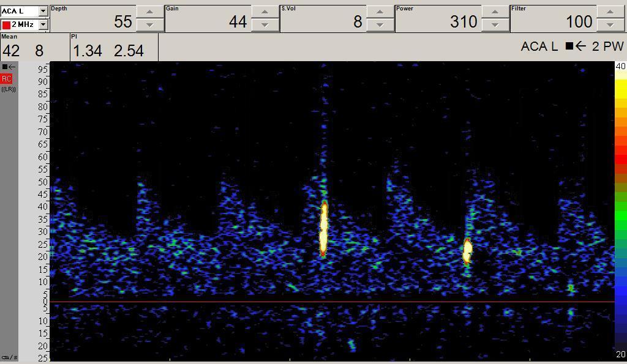Increase the Depth value

(149, 12)
